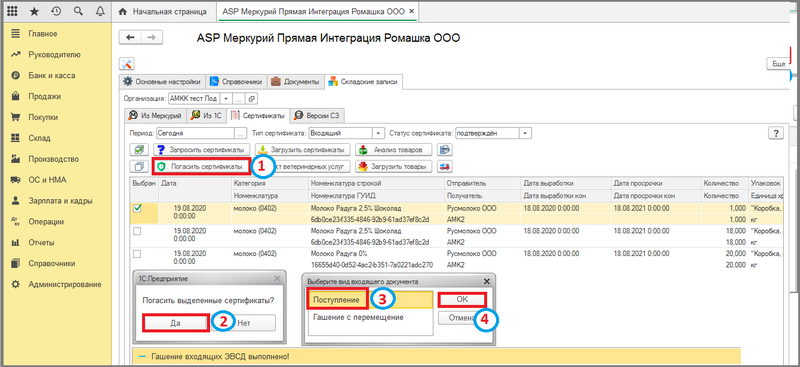
Task: Open global search magnifier icon
Action: click(x=78, y=11)
